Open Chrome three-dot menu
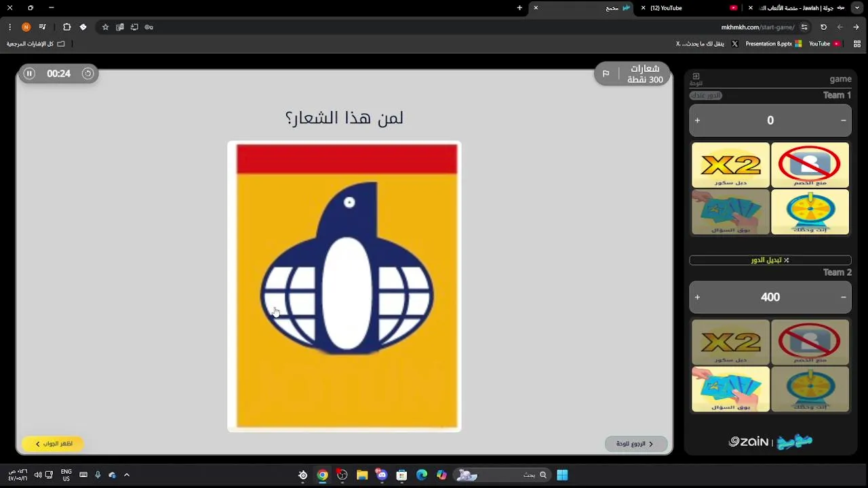Image resolution: width=868 pixels, height=488 pixels. tap(9, 27)
